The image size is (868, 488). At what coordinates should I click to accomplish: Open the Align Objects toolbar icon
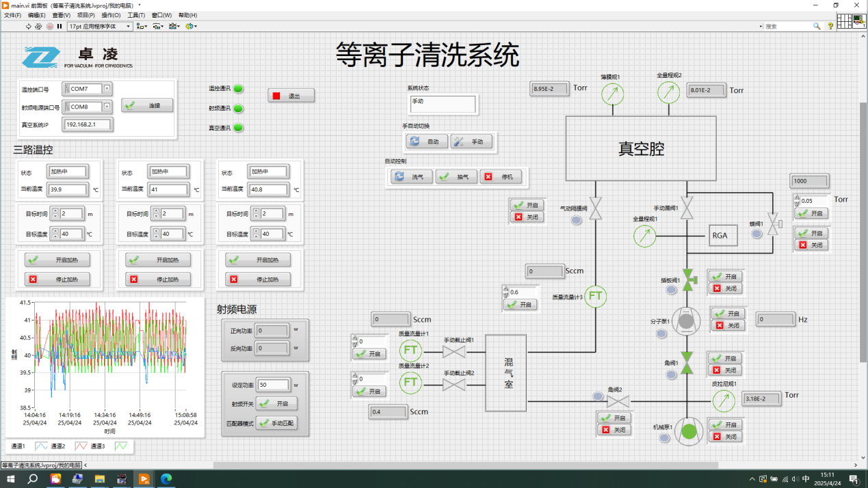[x=141, y=26]
